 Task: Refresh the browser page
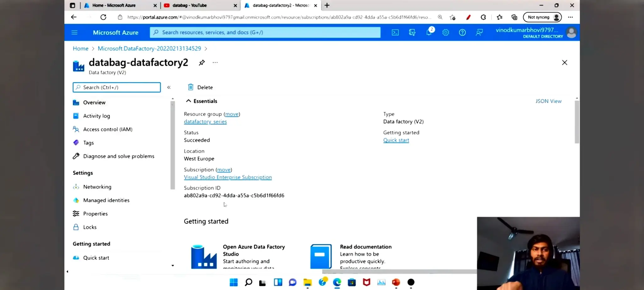(x=103, y=17)
